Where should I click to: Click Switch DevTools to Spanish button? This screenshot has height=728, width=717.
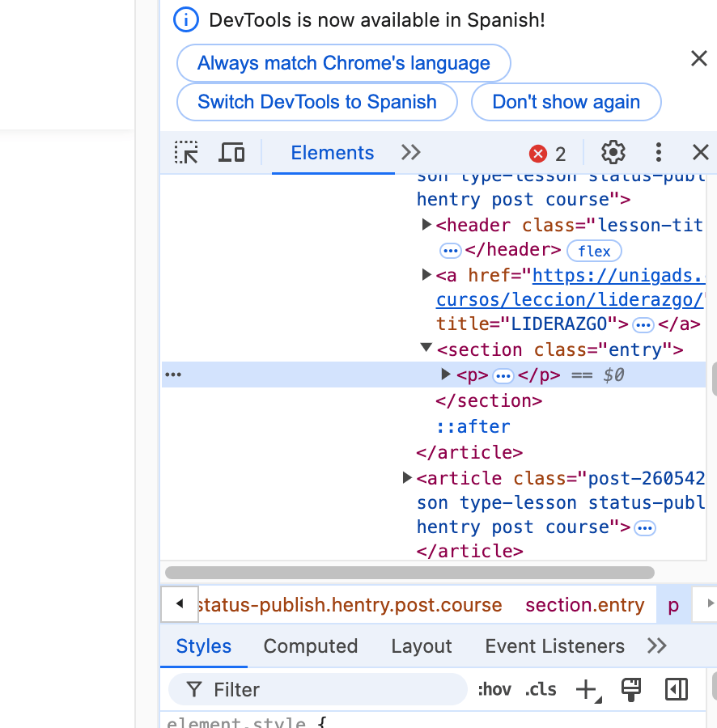point(317,102)
